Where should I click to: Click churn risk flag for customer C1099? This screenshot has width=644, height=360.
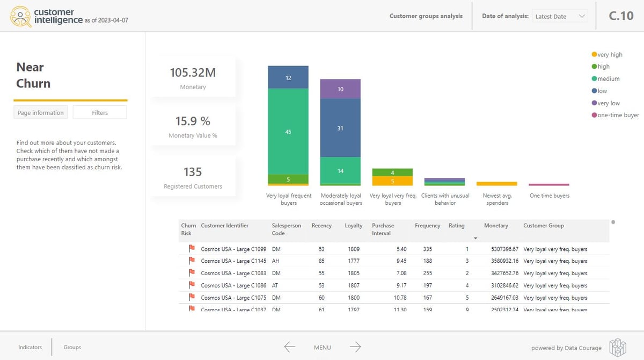pyautogui.click(x=192, y=249)
